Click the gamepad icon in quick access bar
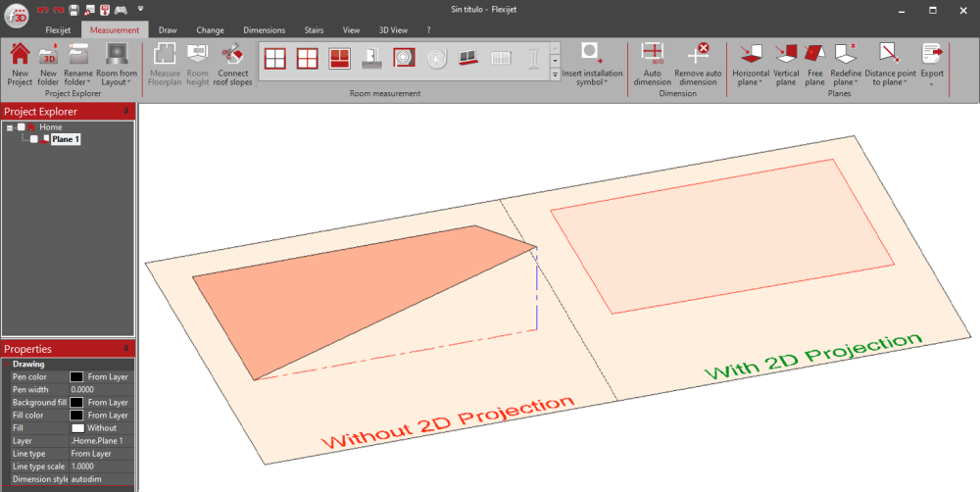Image resolution: width=980 pixels, height=492 pixels. (122, 10)
